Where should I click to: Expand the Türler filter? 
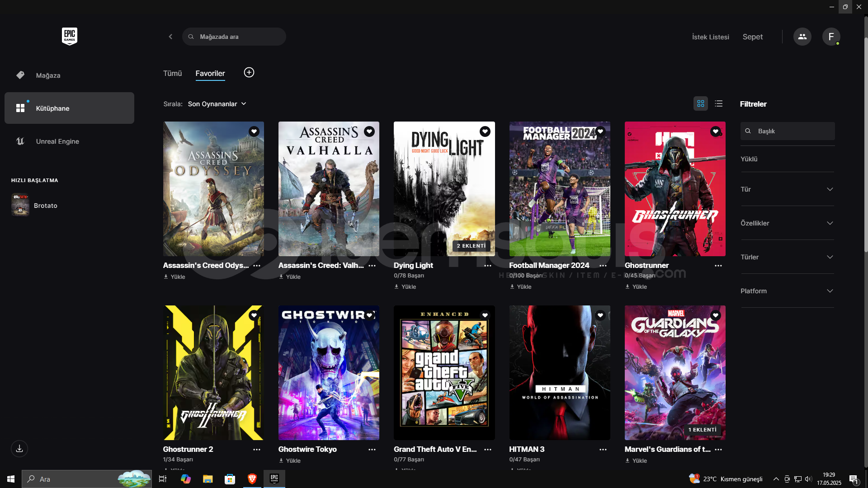[787, 257]
